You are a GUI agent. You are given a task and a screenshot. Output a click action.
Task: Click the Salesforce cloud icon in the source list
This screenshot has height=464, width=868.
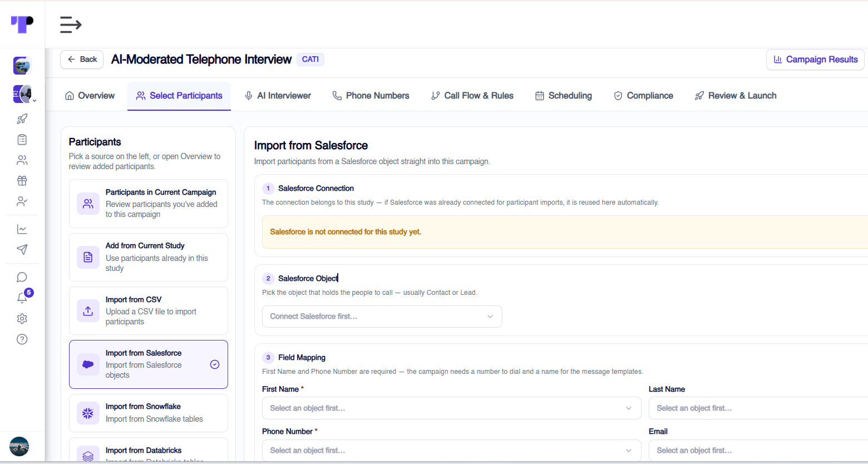(x=88, y=364)
